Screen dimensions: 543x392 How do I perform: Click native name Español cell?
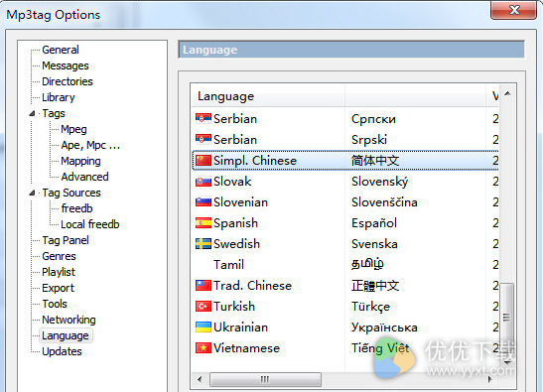(374, 223)
